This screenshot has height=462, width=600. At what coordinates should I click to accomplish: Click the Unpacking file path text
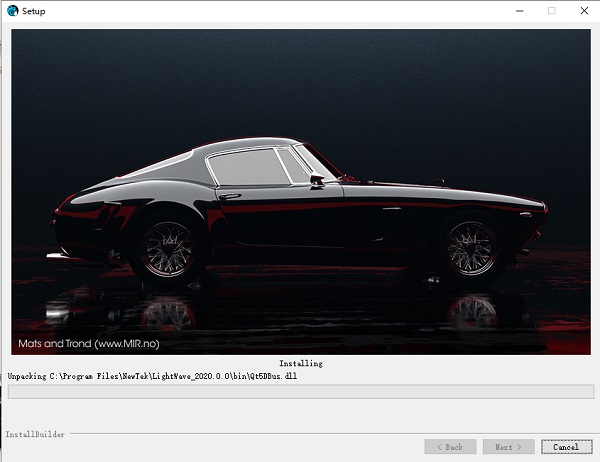(152, 376)
